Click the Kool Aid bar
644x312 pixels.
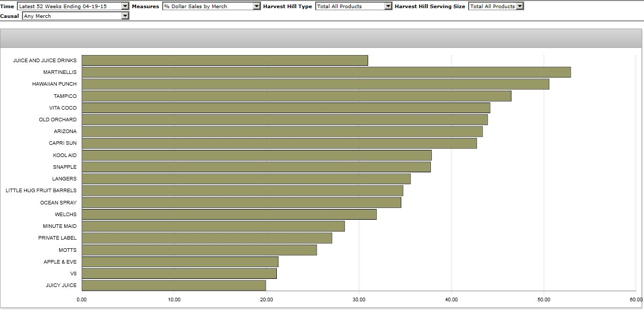256,155
